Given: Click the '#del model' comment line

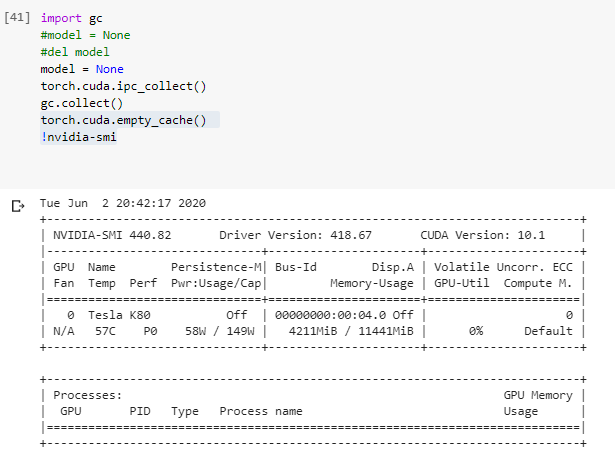Looking at the screenshot, I should click(75, 52).
